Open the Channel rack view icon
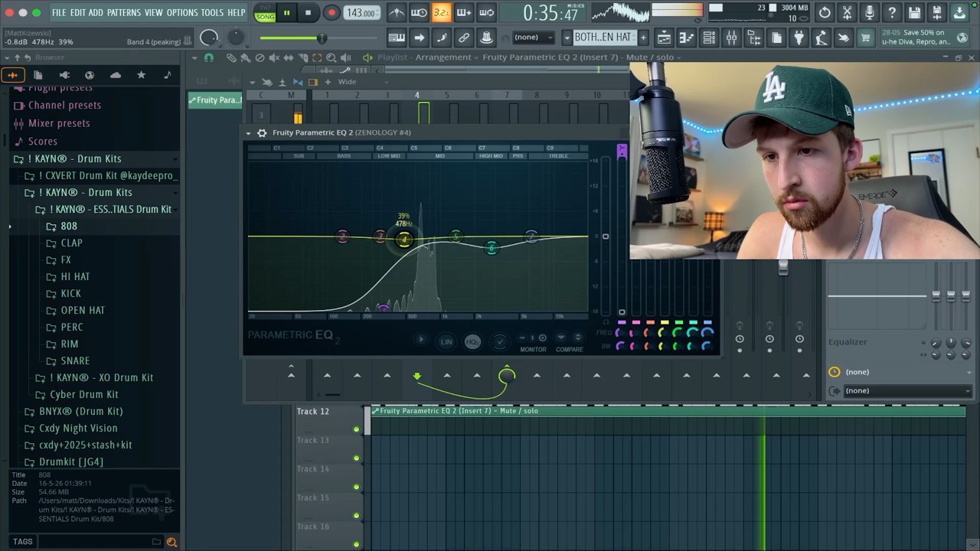Screen dimensions: 980x551 [x=709, y=37]
